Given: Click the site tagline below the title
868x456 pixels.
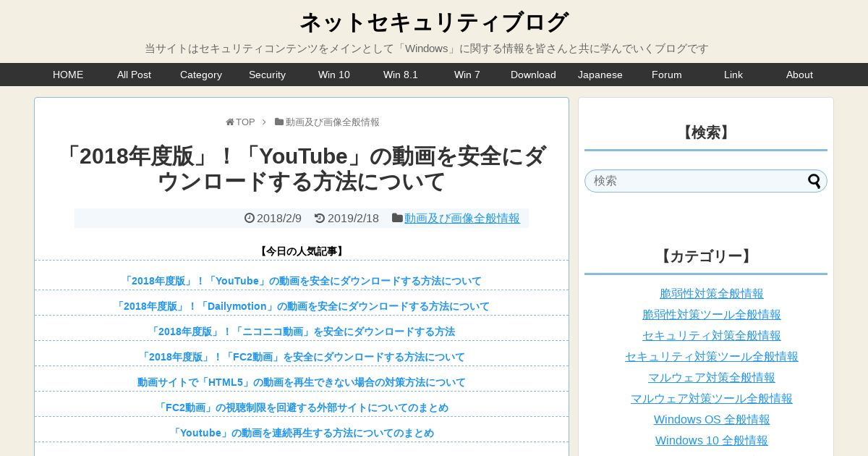Looking at the screenshot, I should [427, 48].
